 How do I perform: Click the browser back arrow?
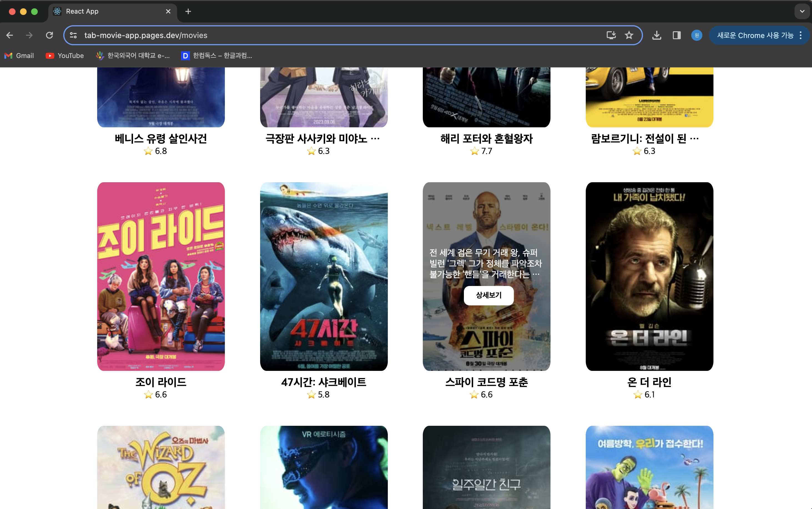[9, 35]
